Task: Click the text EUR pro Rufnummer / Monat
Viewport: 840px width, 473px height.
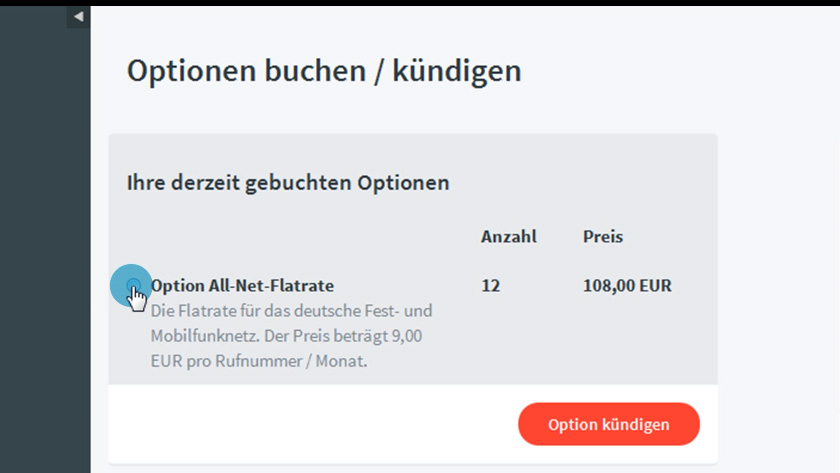Action: pyautogui.click(x=259, y=360)
